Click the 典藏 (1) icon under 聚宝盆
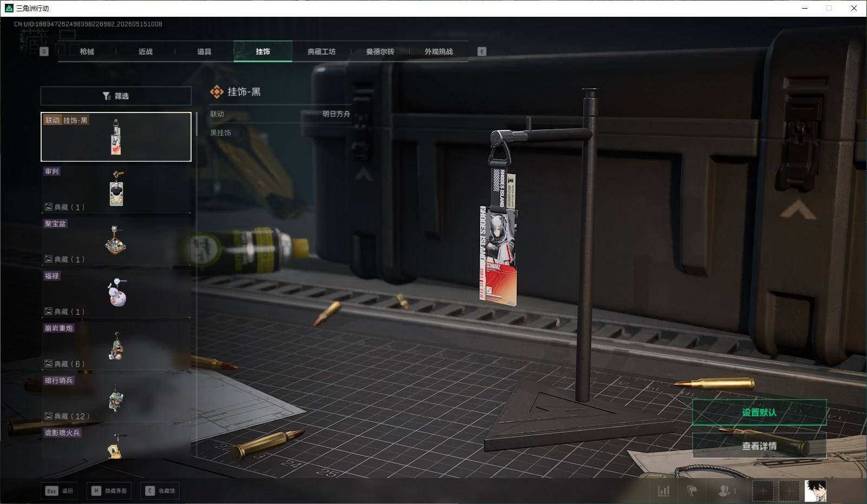Viewport: 867px width, 504px height. point(48,259)
